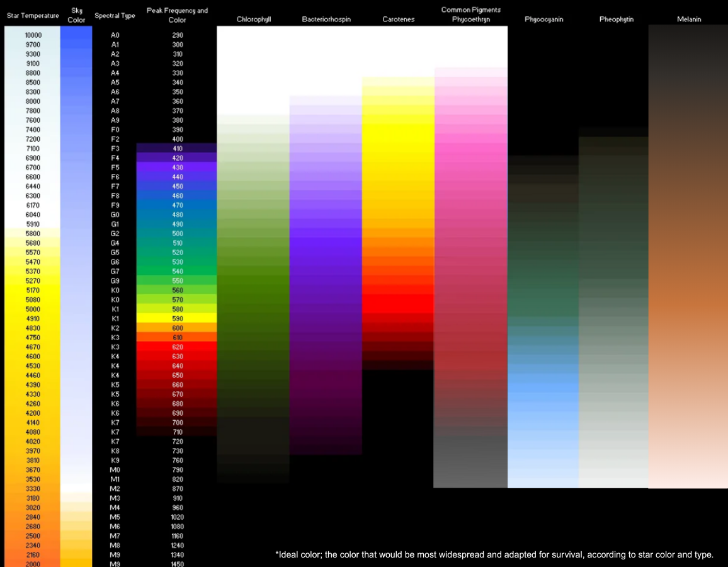The image size is (728, 567).
Task: Pick the blue 470 peak frequency swatch
Action: [176, 205]
